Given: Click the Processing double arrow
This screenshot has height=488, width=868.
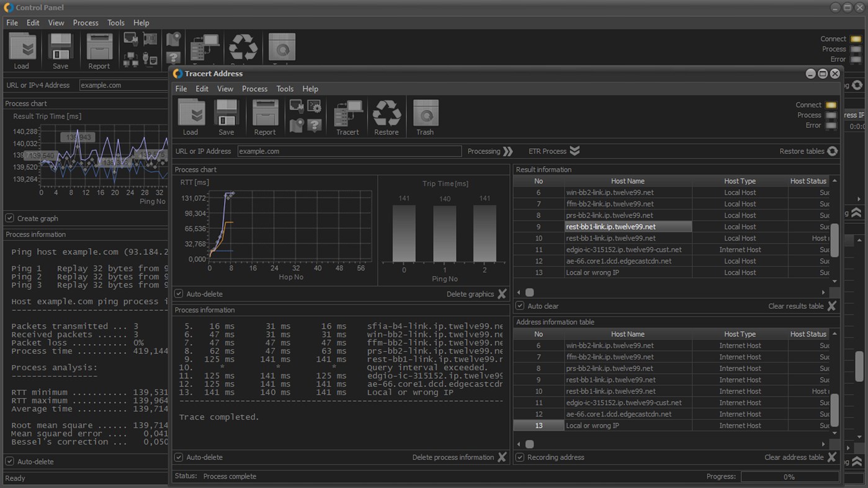Looking at the screenshot, I should coord(508,151).
